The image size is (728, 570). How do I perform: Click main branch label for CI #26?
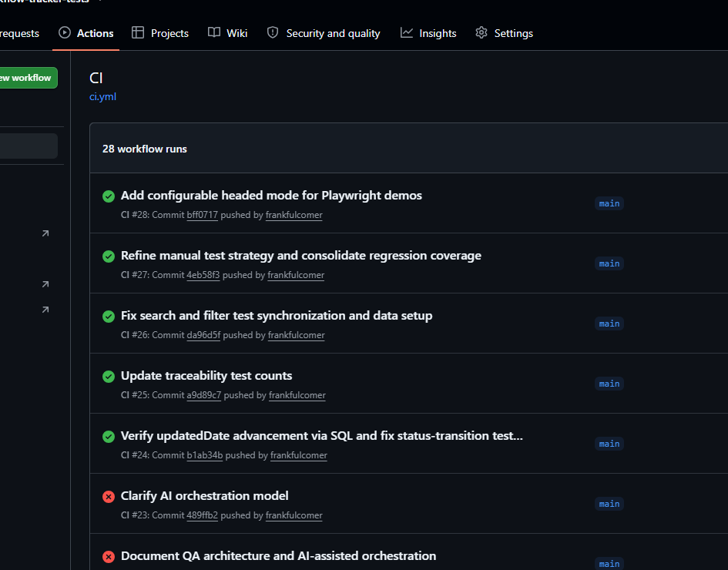(x=609, y=324)
